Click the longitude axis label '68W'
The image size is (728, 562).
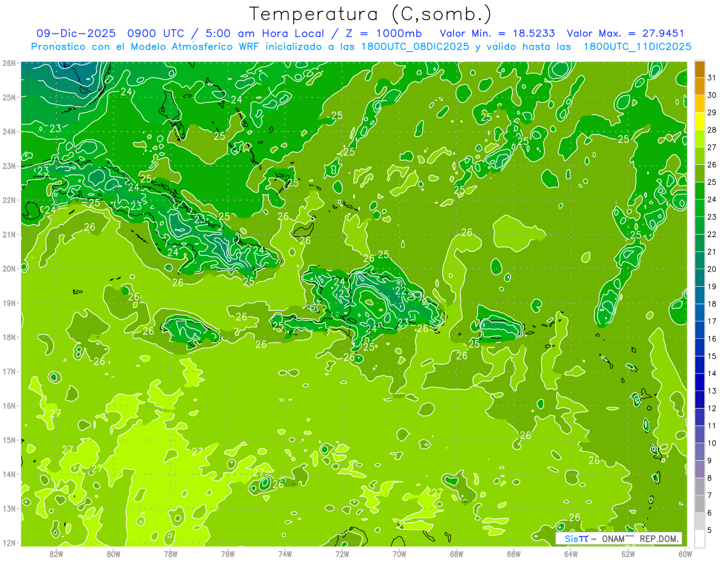pos(456,553)
